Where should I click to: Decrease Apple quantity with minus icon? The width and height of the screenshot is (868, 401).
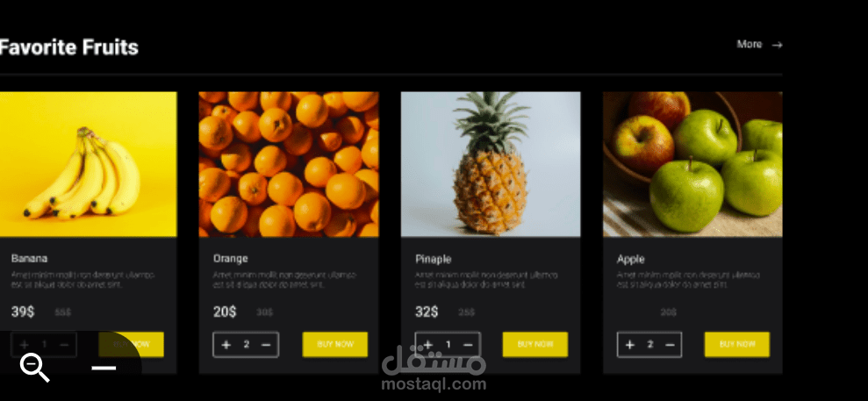(x=670, y=345)
